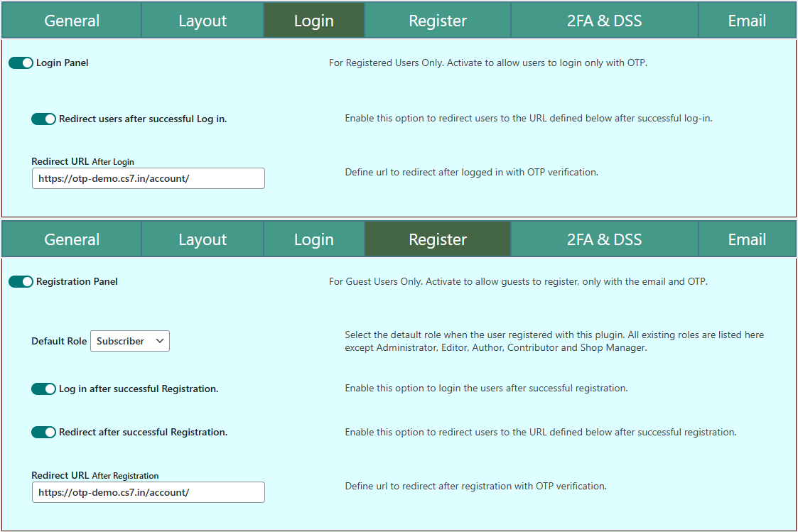
Task: Disable Redirect after successful Registration switch
Action: (x=43, y=433)
